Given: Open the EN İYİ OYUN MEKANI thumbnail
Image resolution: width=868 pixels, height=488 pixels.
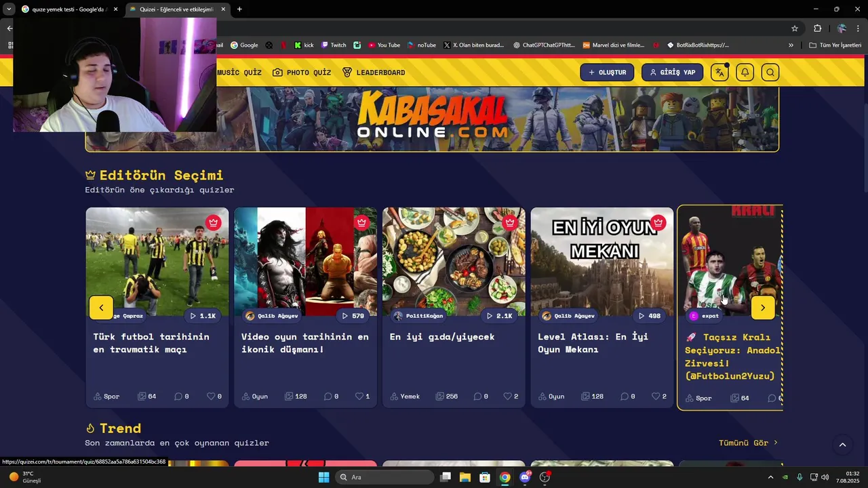Looking at the screenshot, I should tap(602, 262).
